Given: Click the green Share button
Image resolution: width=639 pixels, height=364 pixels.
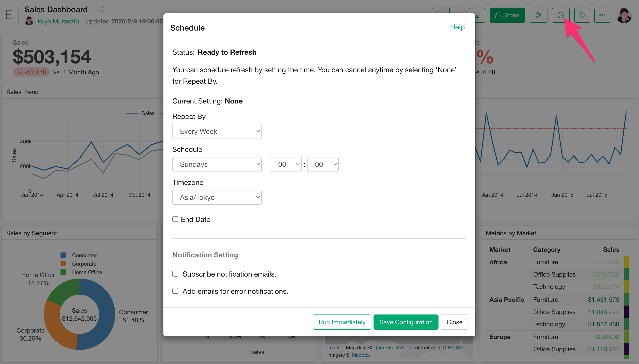Looking at the screenshot, I should click(x=507, y=15).
